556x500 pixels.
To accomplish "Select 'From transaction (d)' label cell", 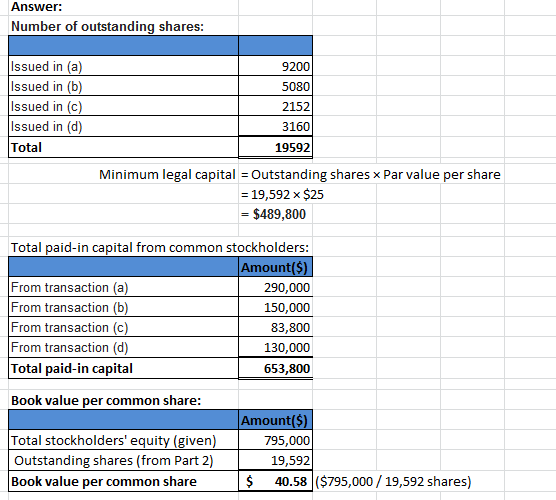I will [x=123, y=347].
